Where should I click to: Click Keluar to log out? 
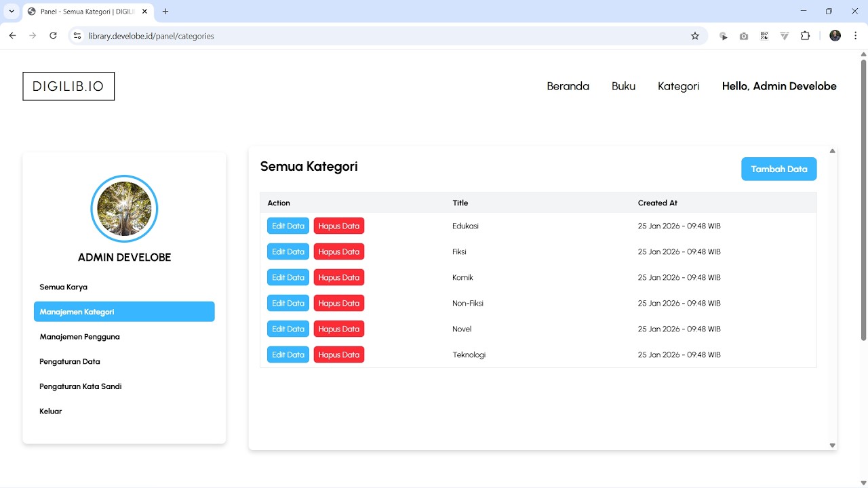124,411
